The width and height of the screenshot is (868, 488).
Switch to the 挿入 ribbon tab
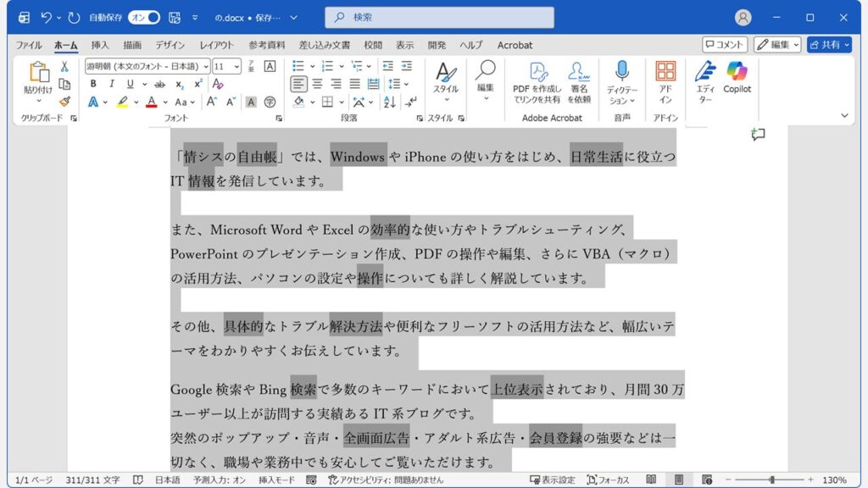tap(101, 45)
